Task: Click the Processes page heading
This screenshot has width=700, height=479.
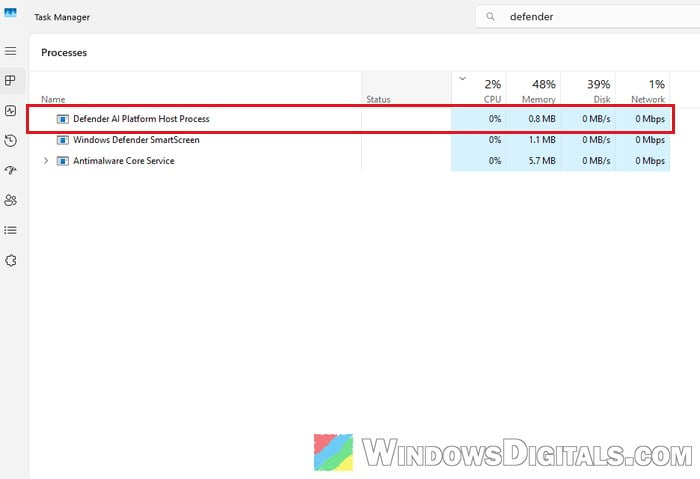Action: click(x=64, y=53)
